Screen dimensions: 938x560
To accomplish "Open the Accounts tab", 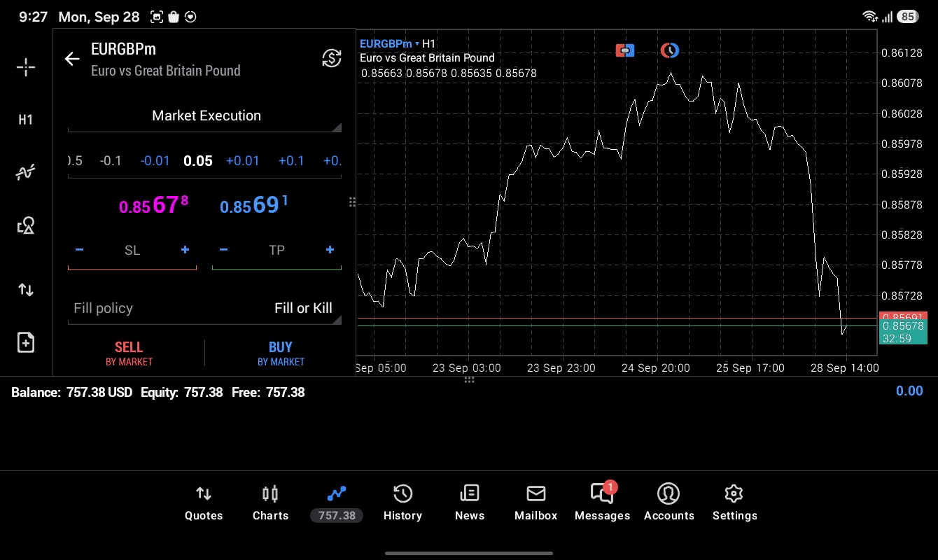I will coord(668,503).
